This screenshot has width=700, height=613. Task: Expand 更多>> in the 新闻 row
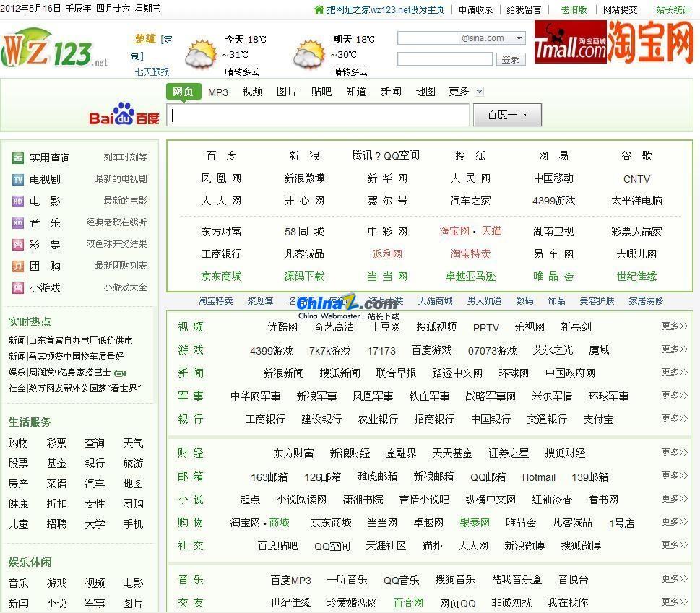point(674,372)
